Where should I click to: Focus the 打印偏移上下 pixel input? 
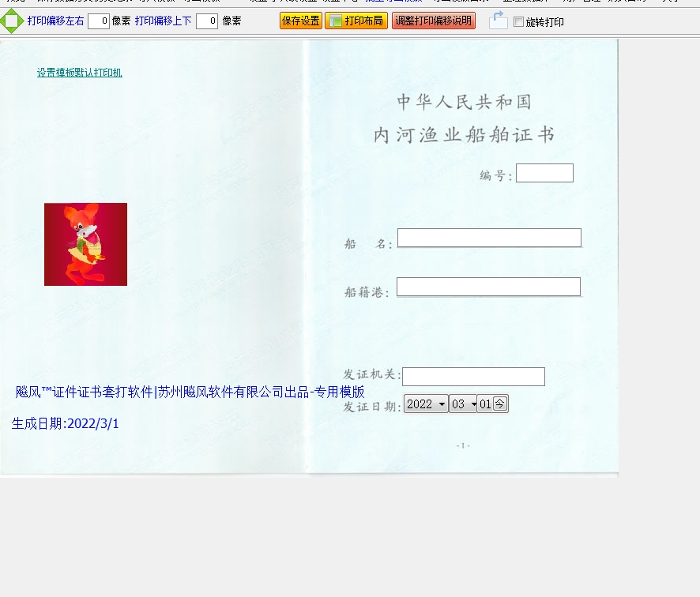[206, 21]
